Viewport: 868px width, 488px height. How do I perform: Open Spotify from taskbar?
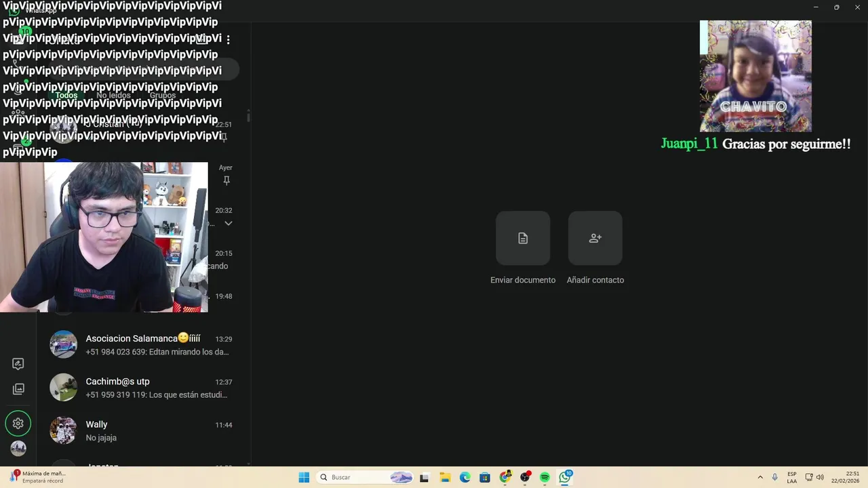tap(545, 477)
